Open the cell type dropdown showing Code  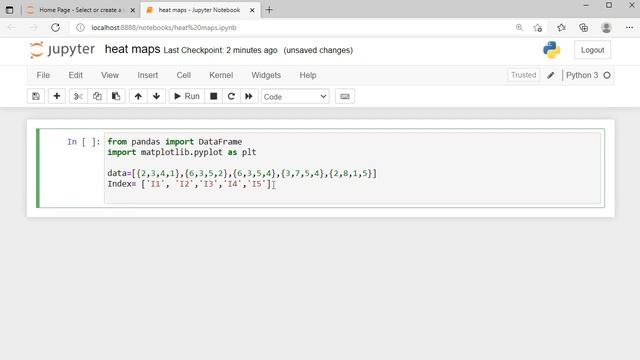295,97
